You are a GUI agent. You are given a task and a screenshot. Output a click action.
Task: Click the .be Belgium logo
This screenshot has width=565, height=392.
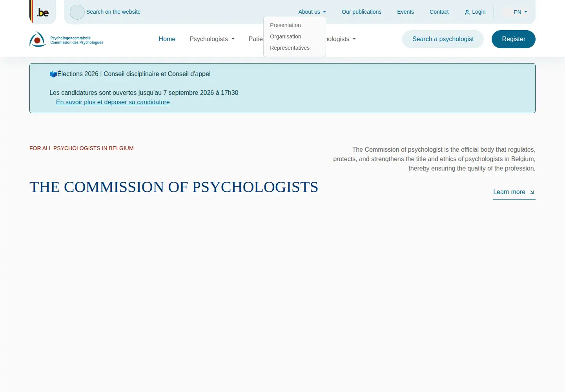(43, 12)
